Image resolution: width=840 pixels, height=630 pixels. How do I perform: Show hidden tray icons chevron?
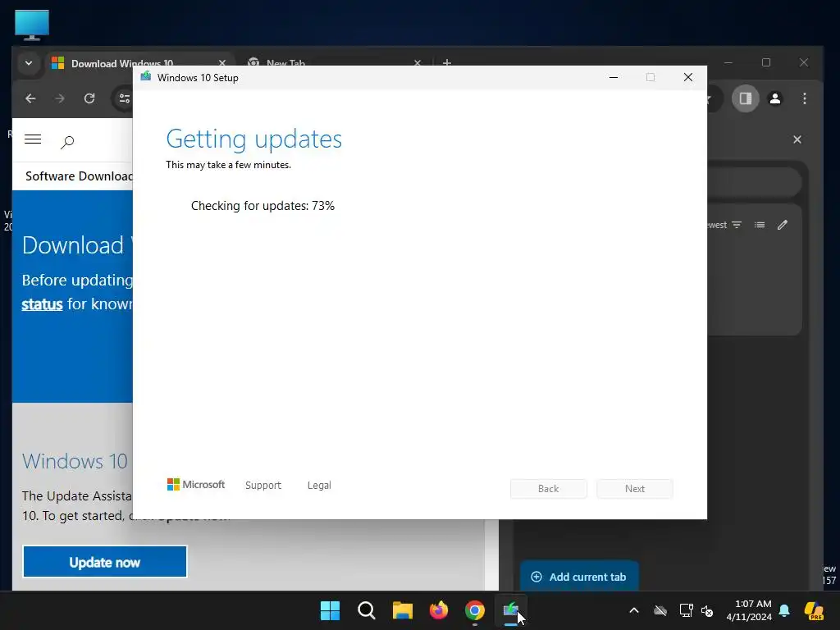[634, 610]
